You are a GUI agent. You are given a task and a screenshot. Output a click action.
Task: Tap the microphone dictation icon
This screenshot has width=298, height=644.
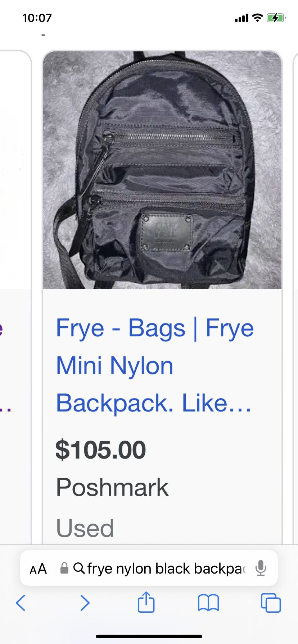[x=261, y=568]
